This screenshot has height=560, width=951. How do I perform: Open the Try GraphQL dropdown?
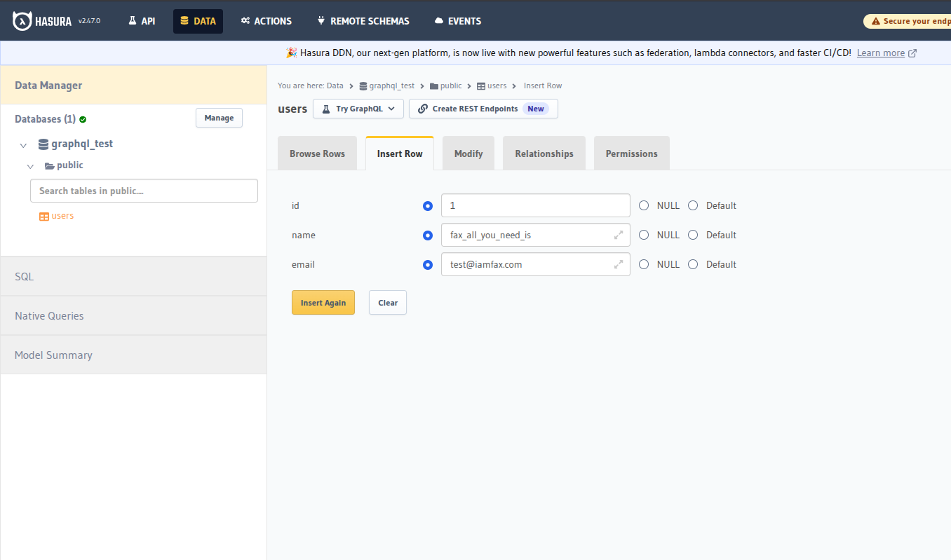tap(358, 109)
